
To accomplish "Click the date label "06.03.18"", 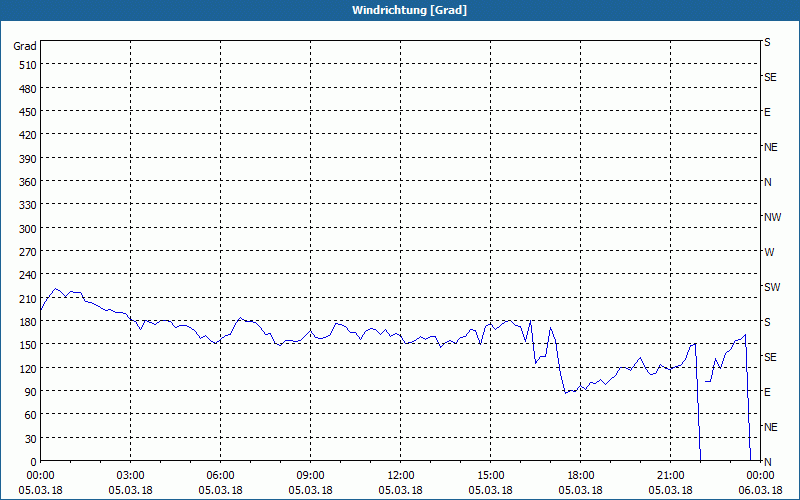I will [x=760, y=490].
